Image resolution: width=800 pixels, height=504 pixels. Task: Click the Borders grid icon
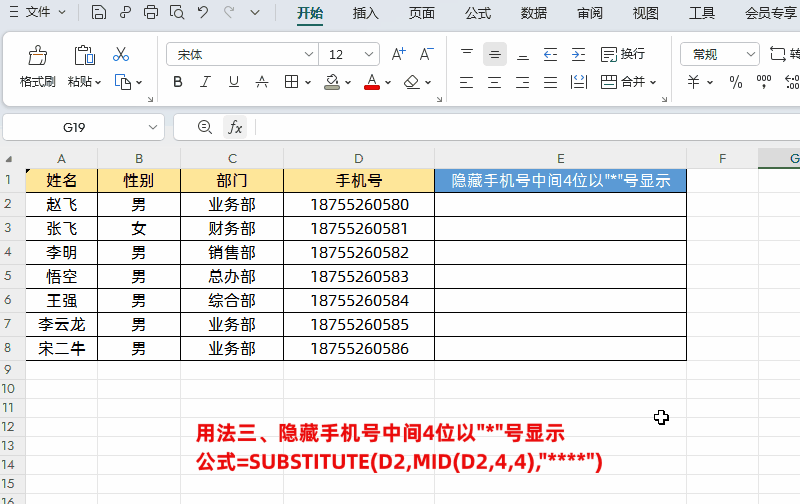(x=291, y=82)
